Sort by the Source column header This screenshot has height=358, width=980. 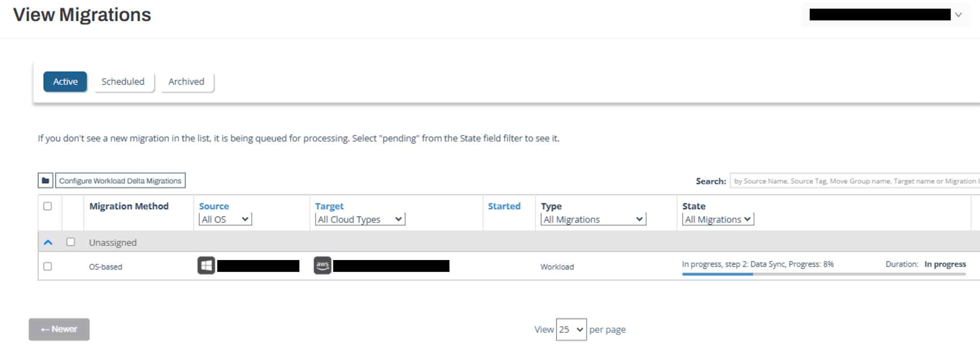[x=214, y=206]
